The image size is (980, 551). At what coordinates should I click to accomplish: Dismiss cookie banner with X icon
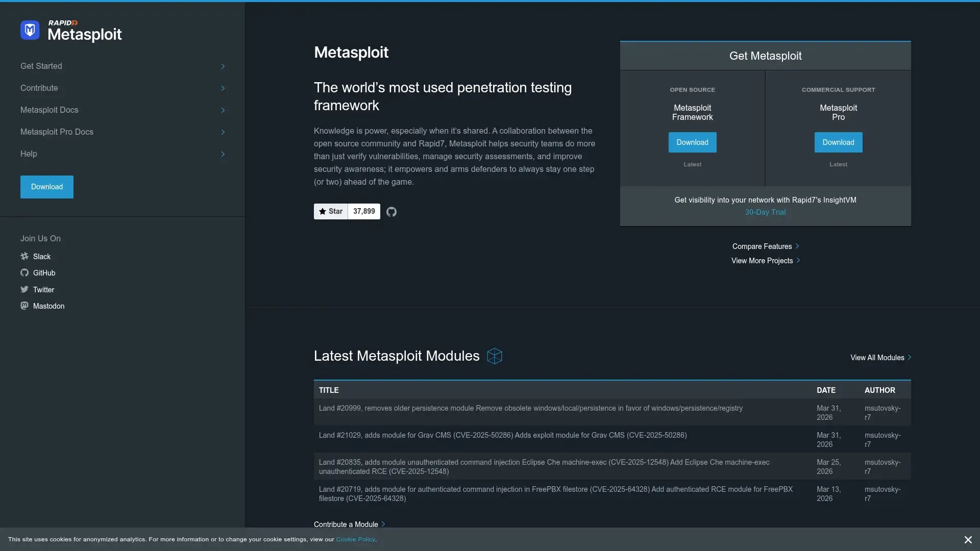(x=968, y=540)
